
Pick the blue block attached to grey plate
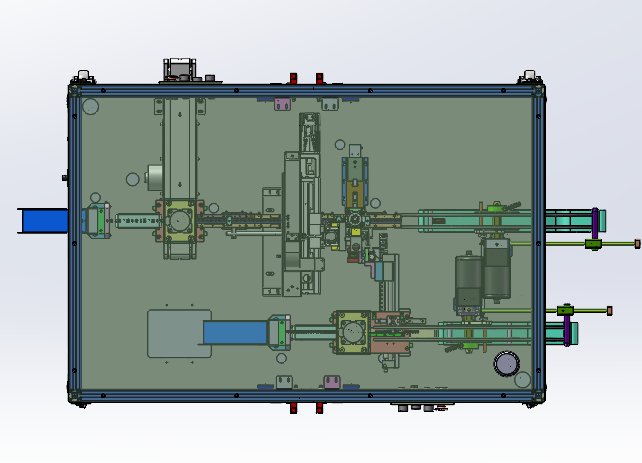click(235, 332)
